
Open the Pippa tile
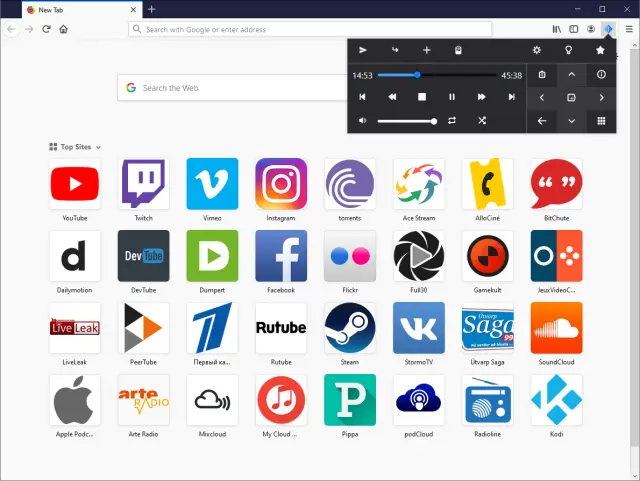[350, 400]
